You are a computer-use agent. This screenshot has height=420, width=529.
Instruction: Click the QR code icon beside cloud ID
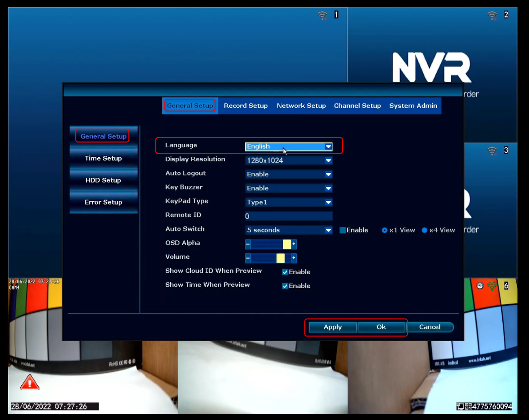(468, 406)
